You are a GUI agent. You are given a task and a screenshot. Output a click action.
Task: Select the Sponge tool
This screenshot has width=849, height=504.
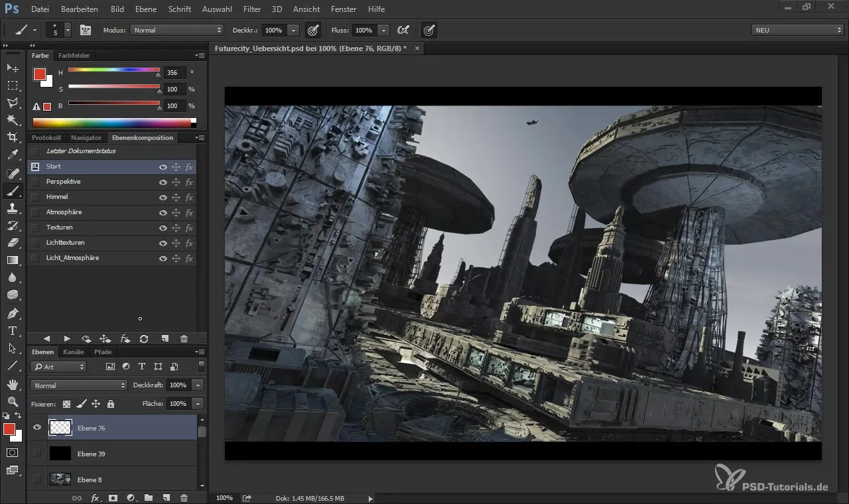coord(13,295)
